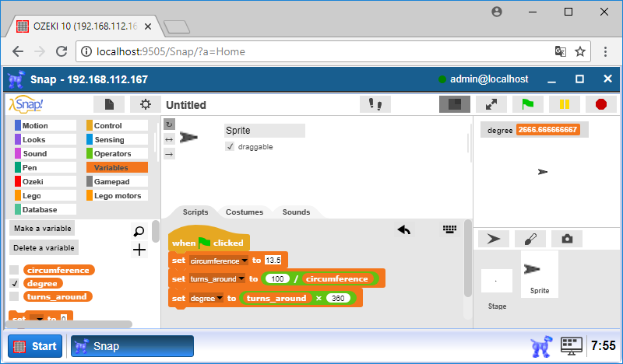Select the left-right only rotation style
This screenshot has height=364, width=623.
tap(169, 139)
